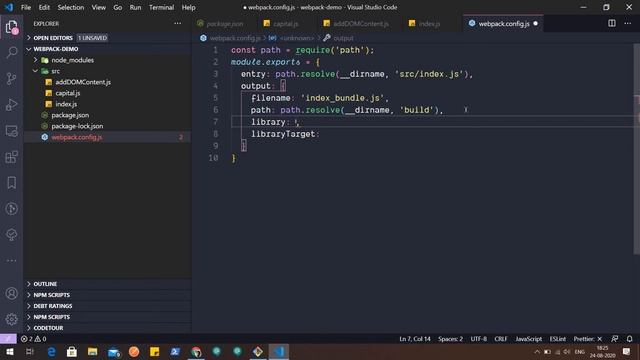Click the feedback icon in status bar
Image resolution: width=640 pixels, height=360 pixels.
pyautogui.click(x=614, y=339)
